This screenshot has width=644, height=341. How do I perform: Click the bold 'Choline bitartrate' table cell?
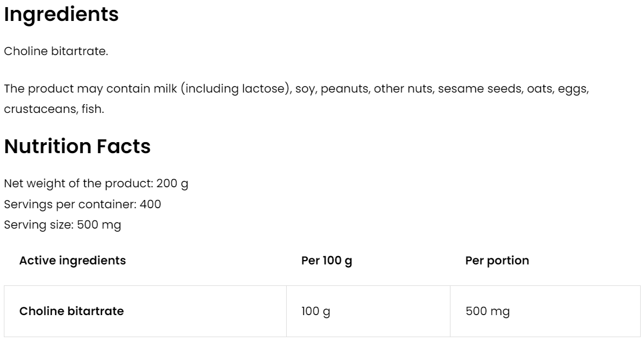point(72,311)
